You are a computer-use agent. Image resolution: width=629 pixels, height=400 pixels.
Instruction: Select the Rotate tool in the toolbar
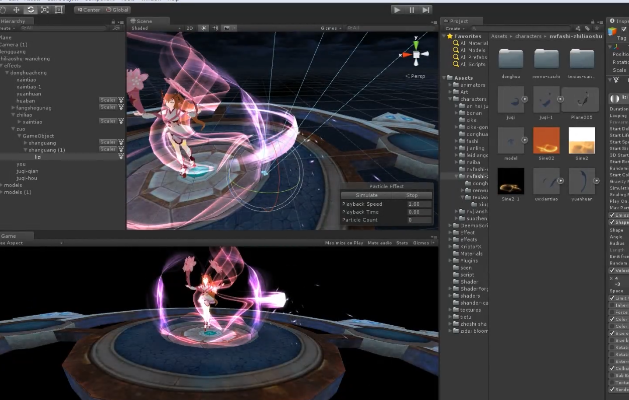pyautogui.click(x=30, y=10)
